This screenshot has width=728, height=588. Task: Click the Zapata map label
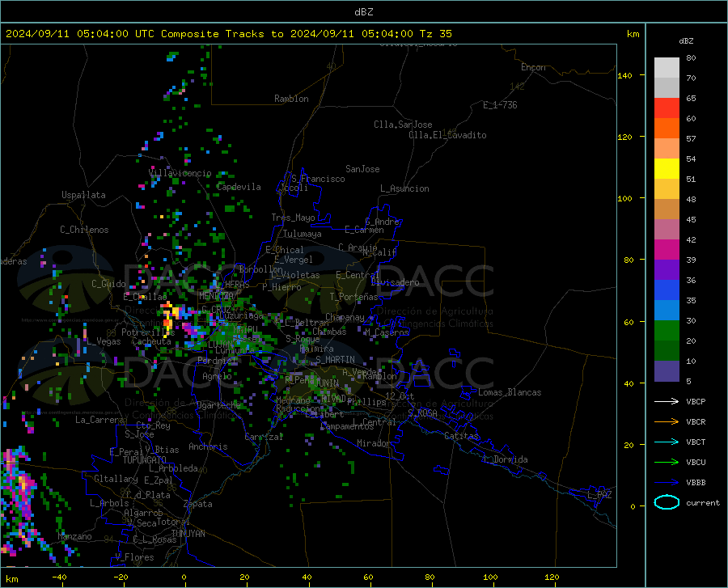tap(198, 504)
